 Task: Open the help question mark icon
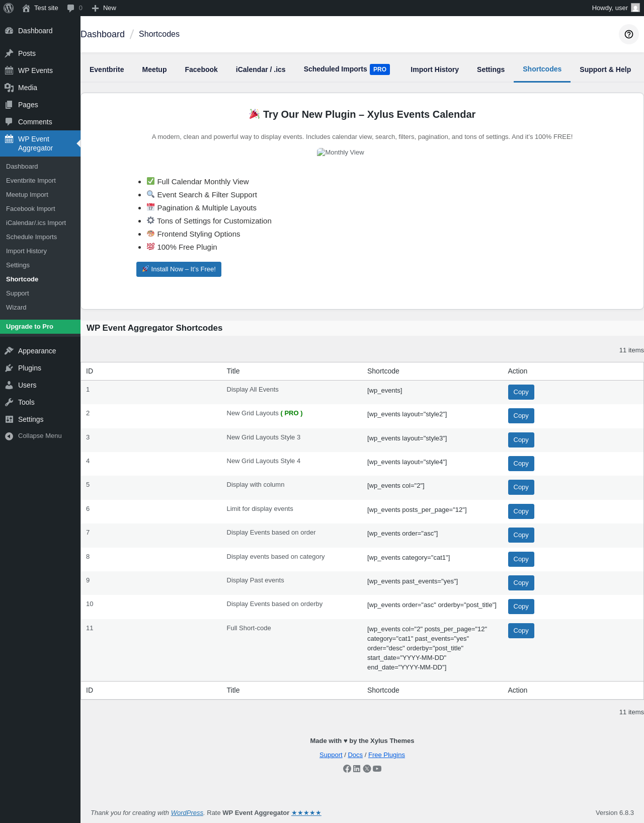628,34
